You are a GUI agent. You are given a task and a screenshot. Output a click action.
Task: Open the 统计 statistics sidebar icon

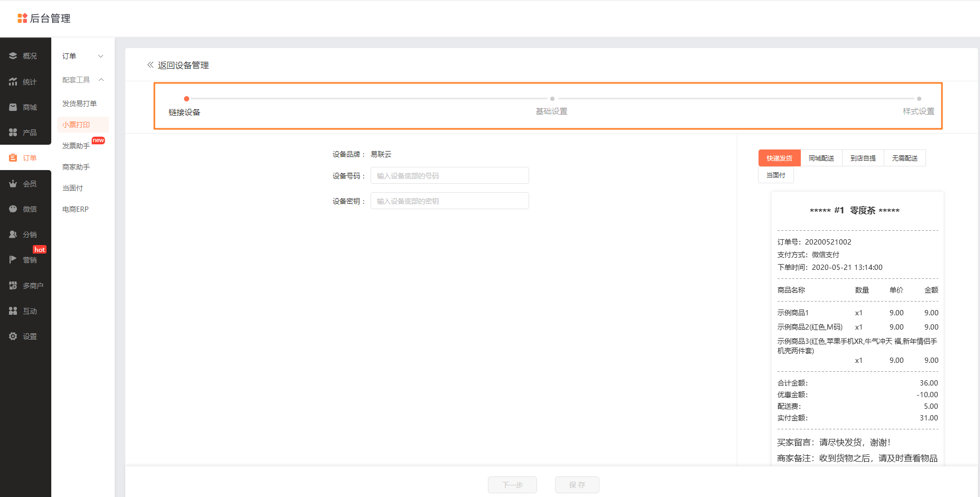coord(13,81)
